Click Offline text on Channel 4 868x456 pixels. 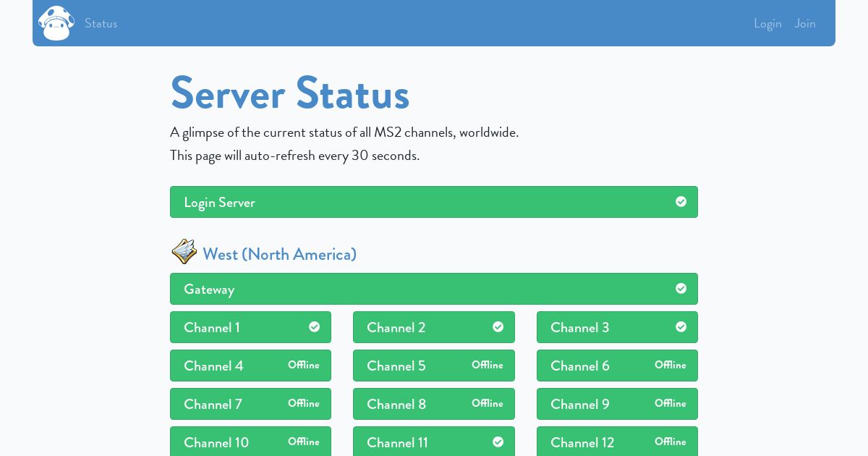tap(304, 365)
